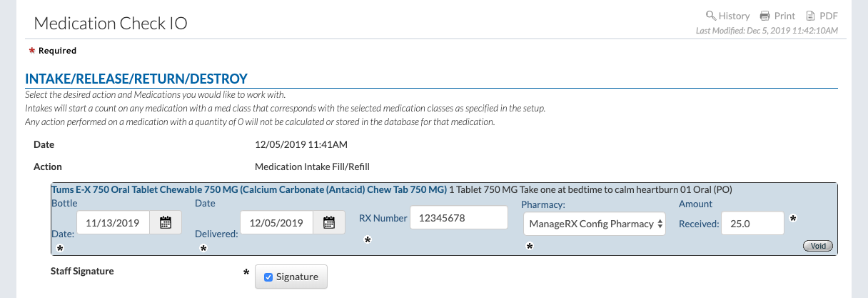Click the Amount Received field showing 25.0
The height and width of the screenshot is (298, 868).
752,224
